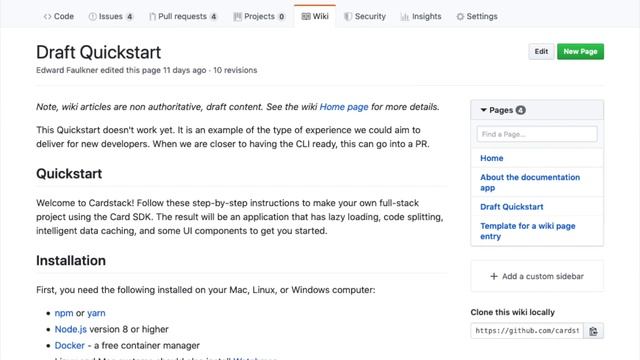The height and width of the screenshot is (360, 640).
Task: Click the Clone this wiki locally label
Action: coord(512,312)
